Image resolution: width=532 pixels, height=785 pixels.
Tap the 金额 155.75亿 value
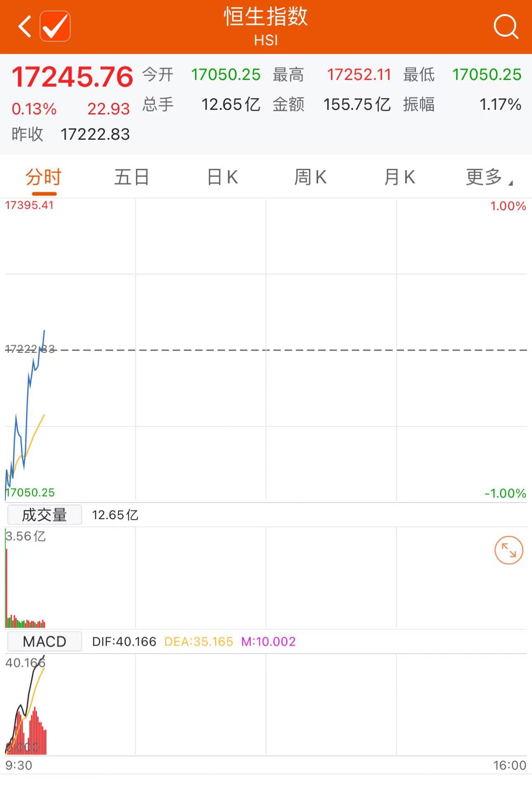(357, 104)
